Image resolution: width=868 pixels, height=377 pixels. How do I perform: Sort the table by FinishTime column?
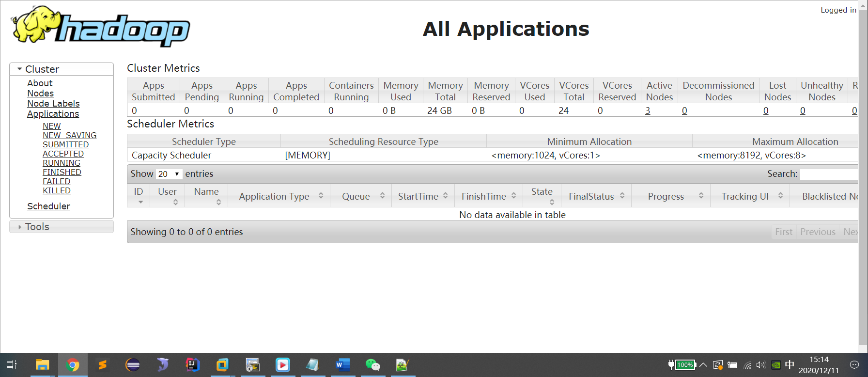(x=489, y=196)
